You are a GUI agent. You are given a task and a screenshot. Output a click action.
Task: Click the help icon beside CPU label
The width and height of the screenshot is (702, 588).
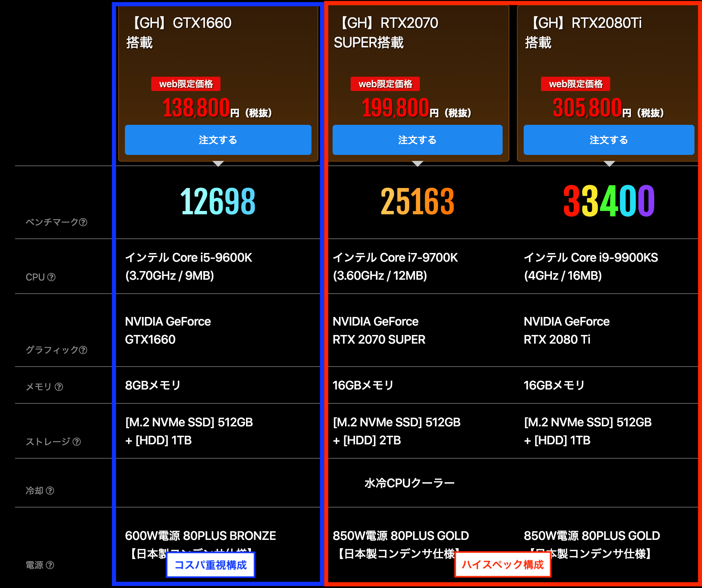52,277
